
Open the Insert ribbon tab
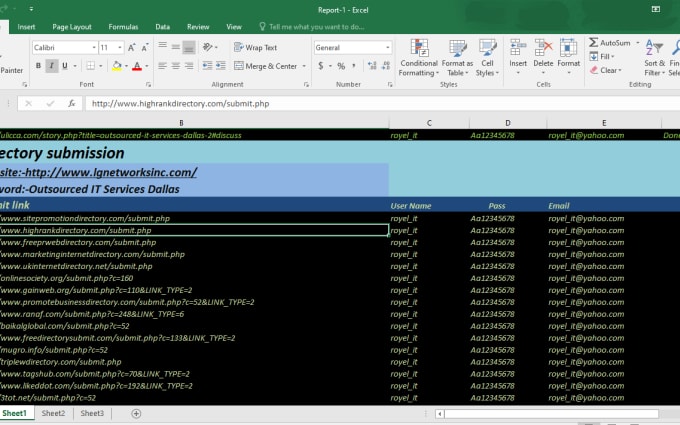26,27
